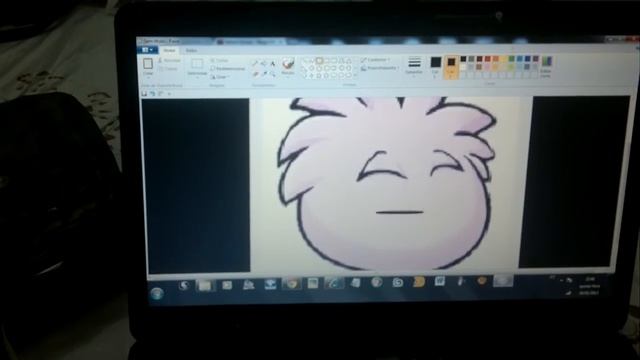This screenshot has height=360, width=640.
Task: Open the Paint application menu button
Action: pyautogui.click(x=147, y=50)
